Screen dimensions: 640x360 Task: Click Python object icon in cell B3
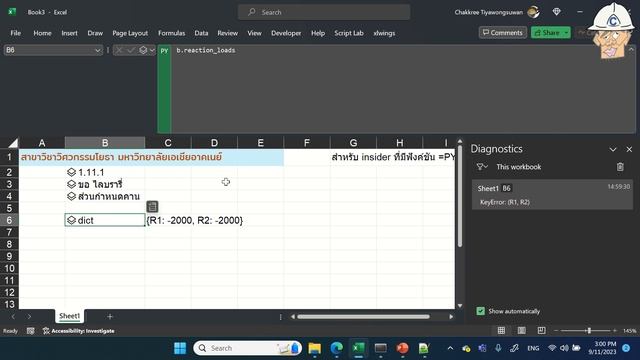(x=71, y=184)
